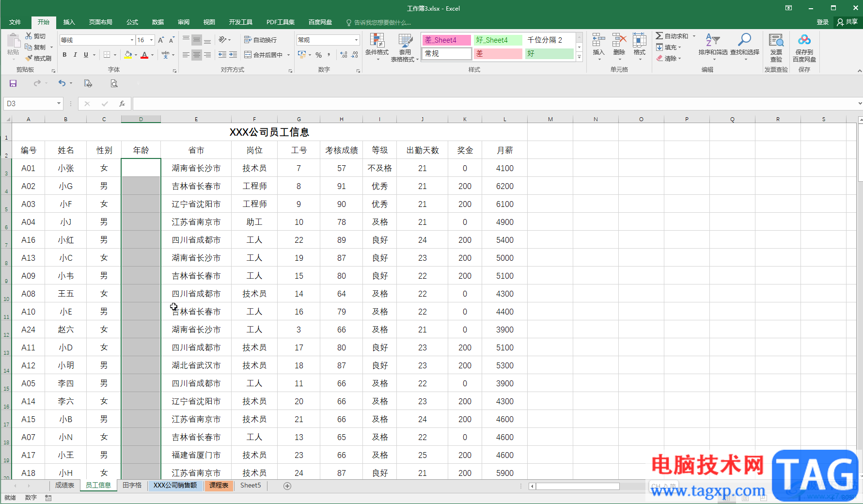
Task: Click the Undo arrow icon
Action: point(62,83)
